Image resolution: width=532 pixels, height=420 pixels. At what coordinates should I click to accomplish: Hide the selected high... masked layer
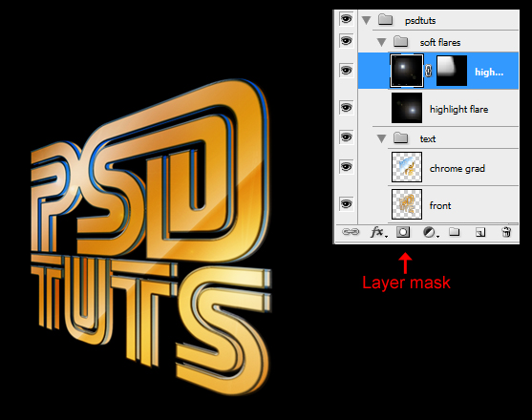click(x=346, y=71)
